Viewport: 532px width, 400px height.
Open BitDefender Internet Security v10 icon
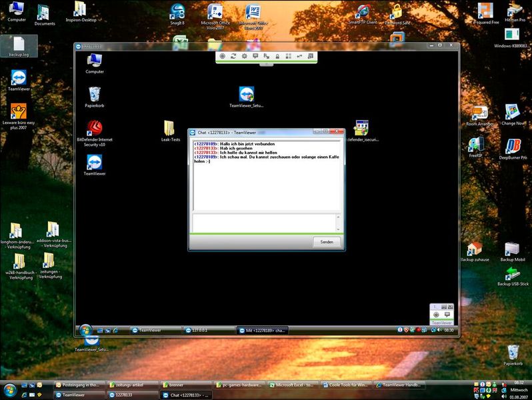click(95, 133)
